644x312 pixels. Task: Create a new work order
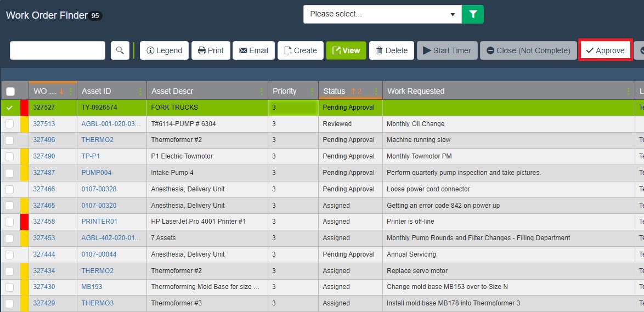pos(300,50)
